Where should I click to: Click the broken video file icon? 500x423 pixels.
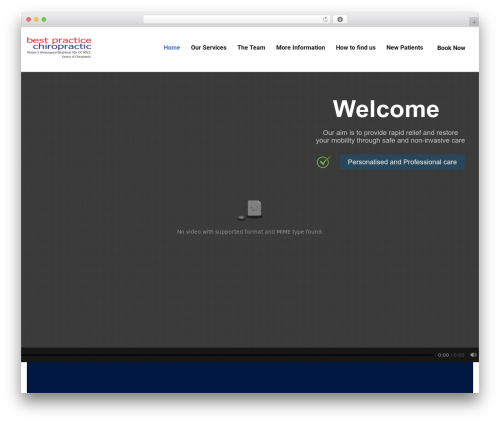(x=250, y=210)
